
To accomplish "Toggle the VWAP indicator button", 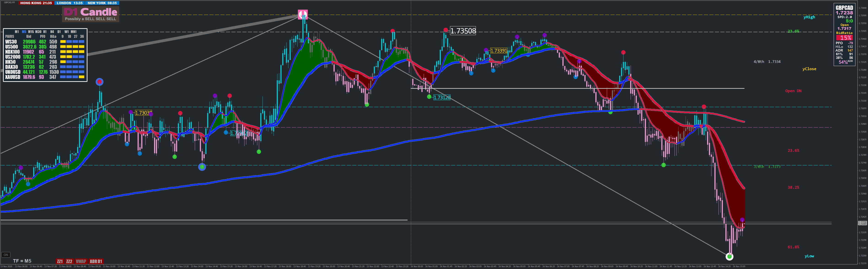I will (81, 261).
